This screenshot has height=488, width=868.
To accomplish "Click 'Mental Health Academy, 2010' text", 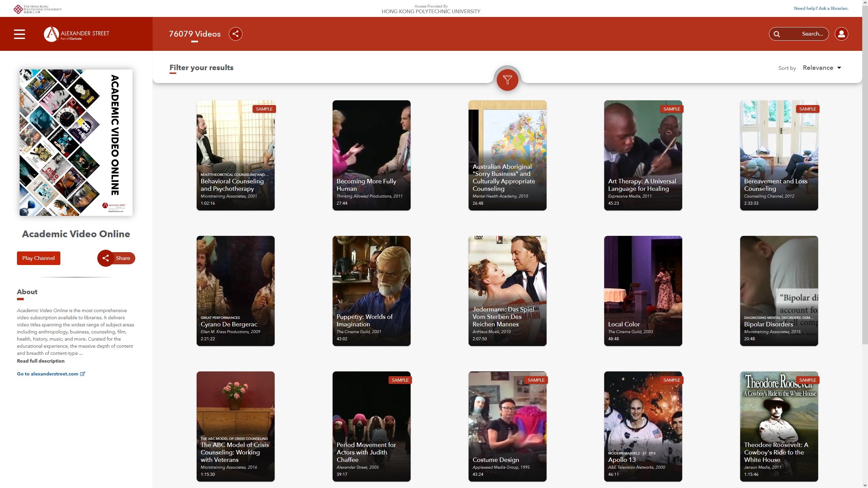I will click(500, 196).
